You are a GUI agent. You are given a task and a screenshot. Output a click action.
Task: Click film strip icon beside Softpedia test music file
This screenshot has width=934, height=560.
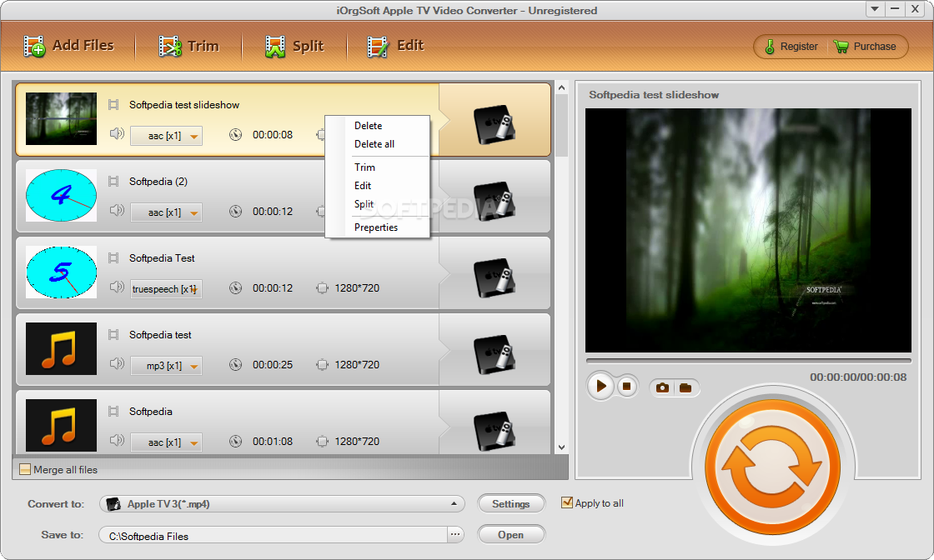[x=113, y=334]
